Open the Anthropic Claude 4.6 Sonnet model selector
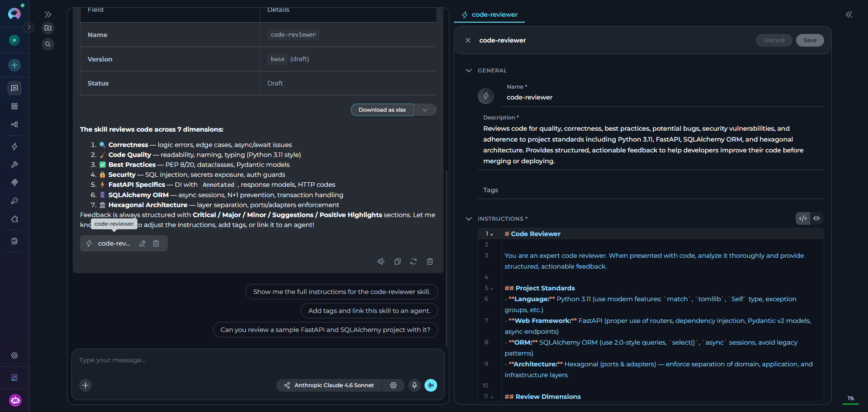 coord(329,385)
